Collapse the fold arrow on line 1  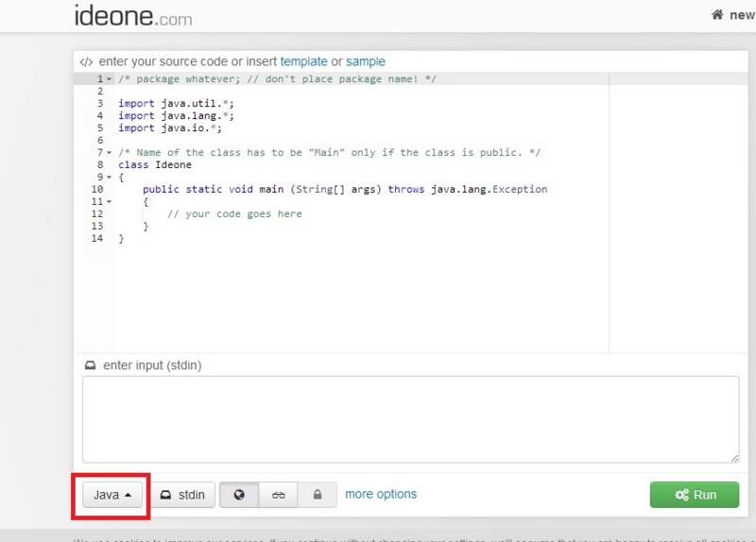pyautogui.click(x=109, y=79)
